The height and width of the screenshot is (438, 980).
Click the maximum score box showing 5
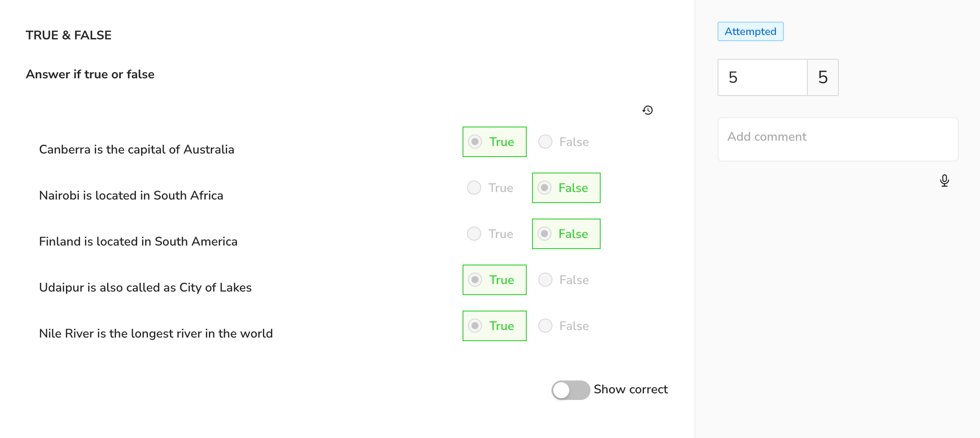point(823,77)
